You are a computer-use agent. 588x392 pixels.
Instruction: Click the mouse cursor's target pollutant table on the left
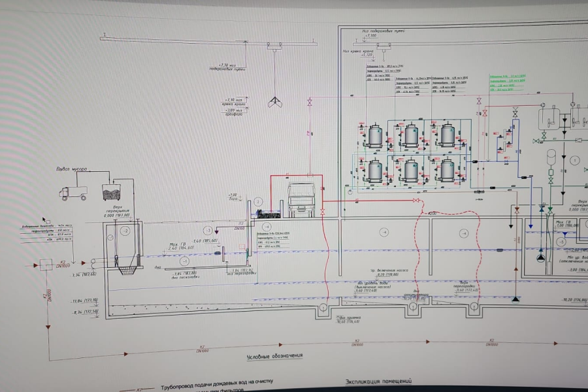(x=47, y=233)
